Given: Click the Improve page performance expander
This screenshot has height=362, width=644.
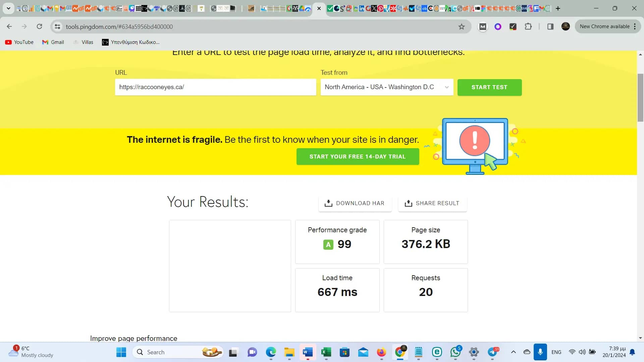Looking at the screenshot, I should [x=134, y=338].
